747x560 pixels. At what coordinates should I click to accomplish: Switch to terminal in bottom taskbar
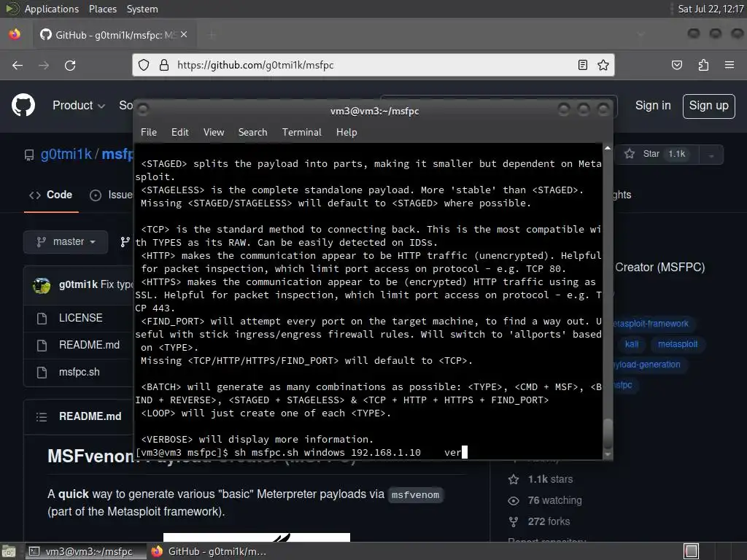click(86, 551)
